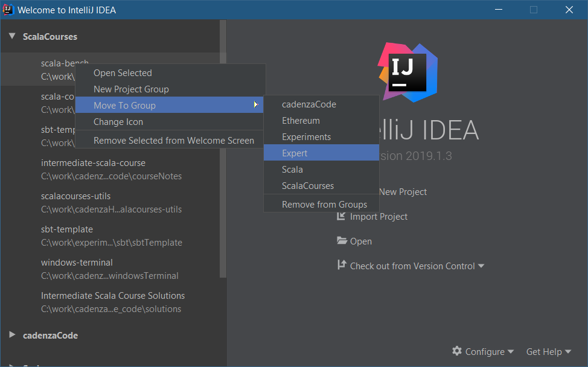
Task: Click the Open folder icon
Action: coord(342,241)
